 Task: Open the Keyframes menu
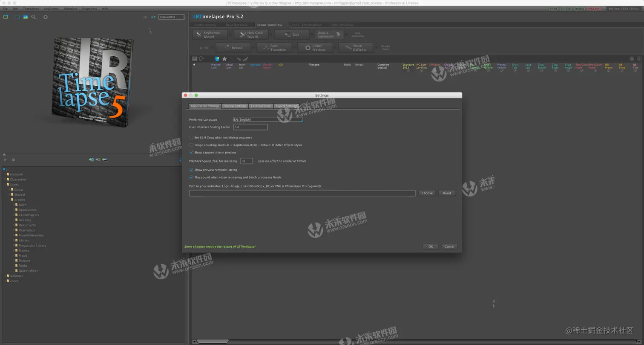click(x=52, y=9)
